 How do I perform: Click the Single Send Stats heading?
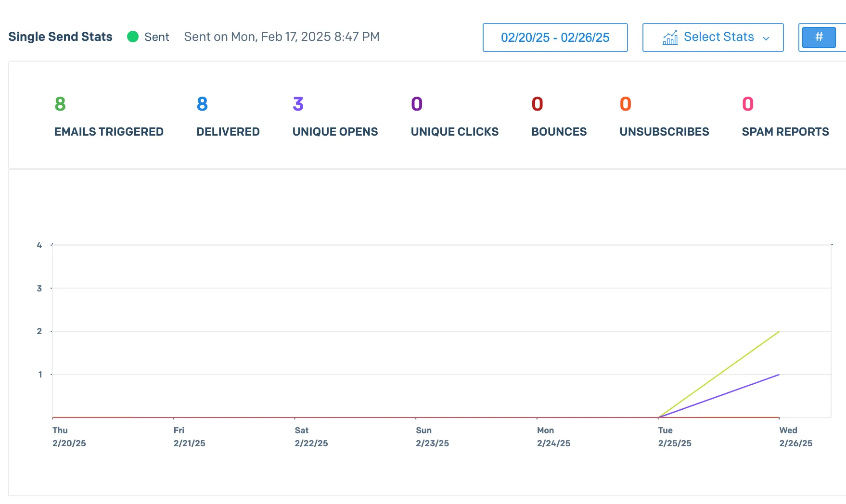[x=60, y=37]
